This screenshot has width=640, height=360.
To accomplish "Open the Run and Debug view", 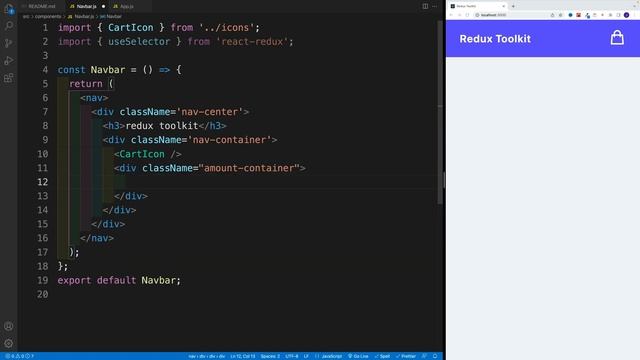I will (x=9, y=60).
